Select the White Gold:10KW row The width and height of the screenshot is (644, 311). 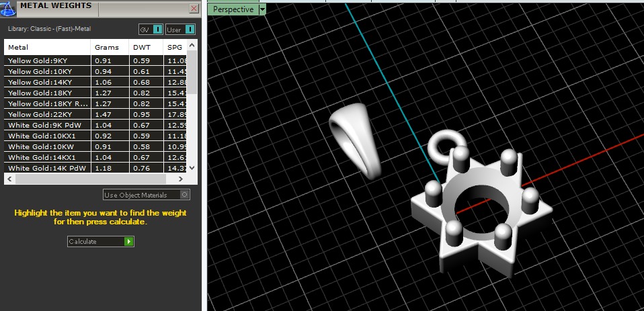pyautogui.click(x=95, y=146)
